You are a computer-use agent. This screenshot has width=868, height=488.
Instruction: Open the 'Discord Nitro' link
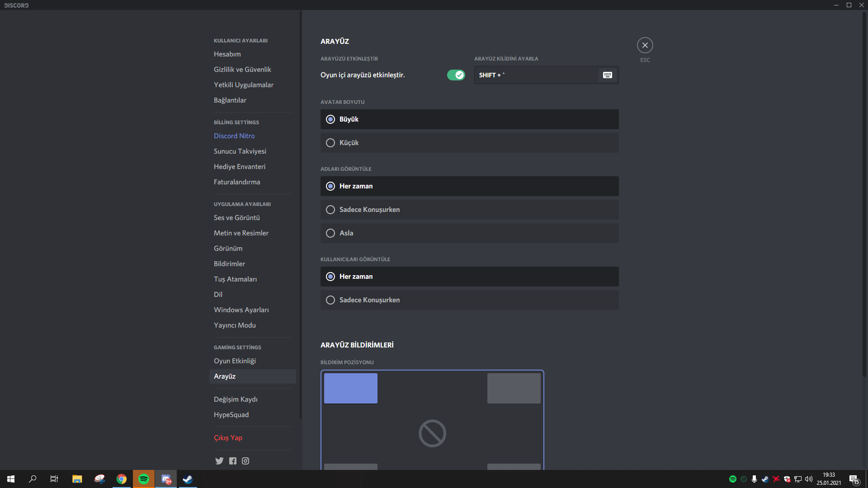click(x=252, y=136)
